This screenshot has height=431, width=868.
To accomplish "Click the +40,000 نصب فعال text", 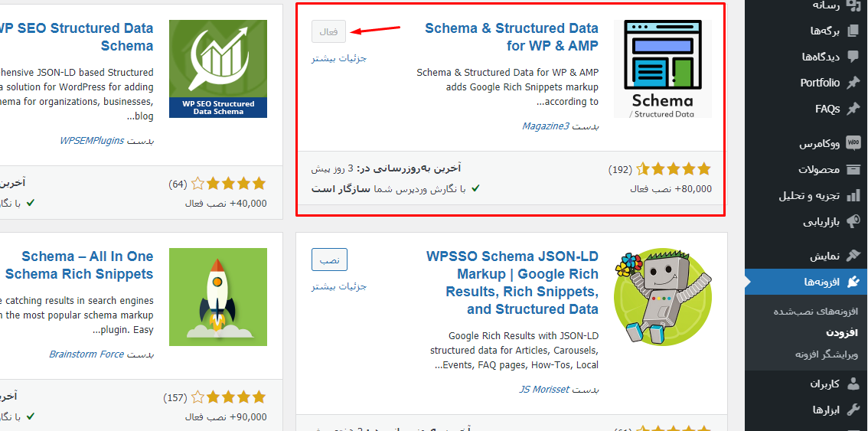I will click(226, 204).
